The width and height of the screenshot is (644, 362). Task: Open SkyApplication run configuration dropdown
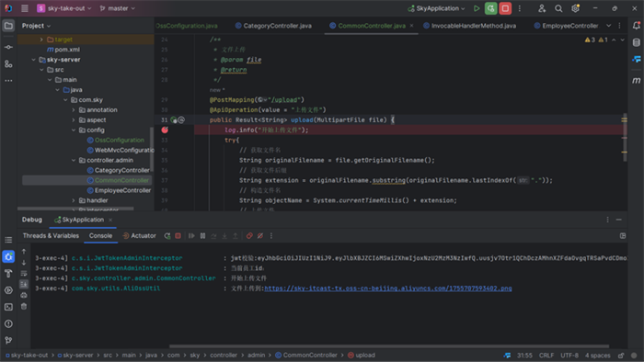pyautogui.click(x=436, y=8)
